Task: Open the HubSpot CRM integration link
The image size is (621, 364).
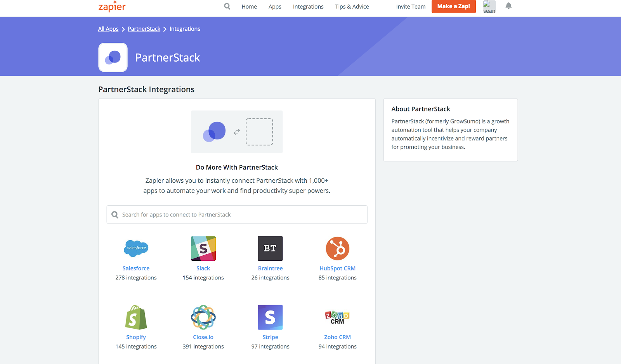Action: 338,268
